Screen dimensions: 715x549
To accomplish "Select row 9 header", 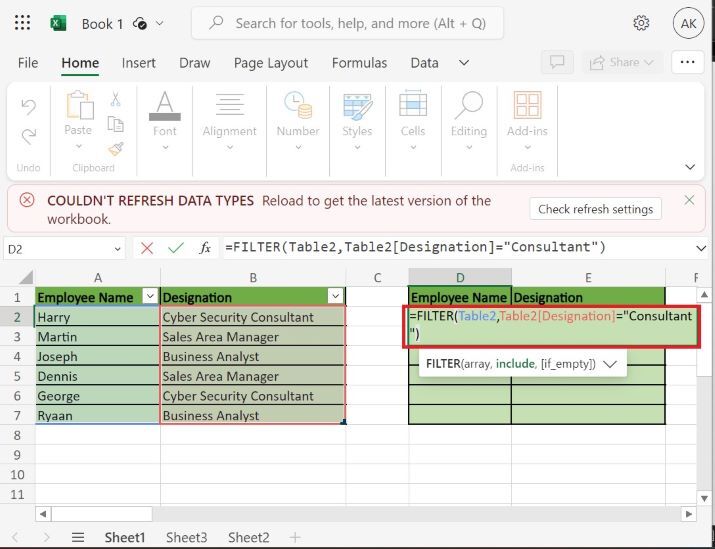I will [17, 455].
